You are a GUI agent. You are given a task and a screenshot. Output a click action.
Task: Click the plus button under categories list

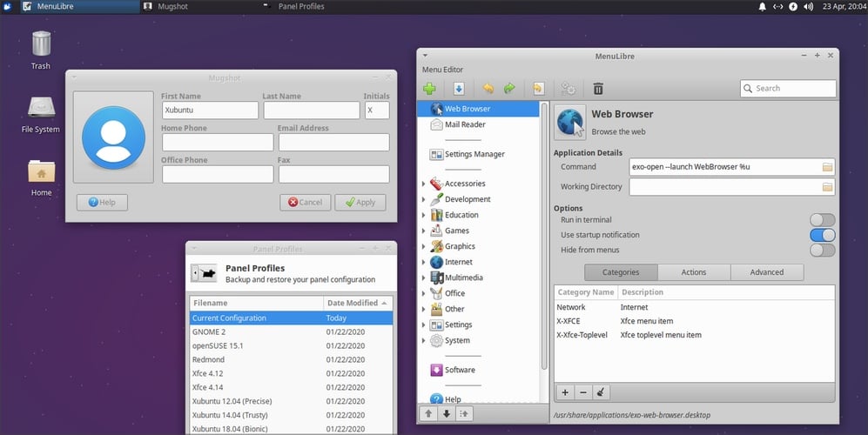tap(565, 392)
